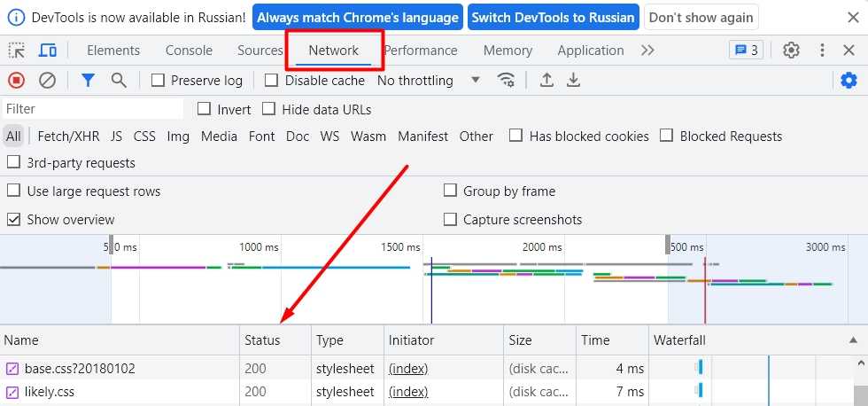
Task: Open the No throttling dropdown
Action: coord(428,81)
